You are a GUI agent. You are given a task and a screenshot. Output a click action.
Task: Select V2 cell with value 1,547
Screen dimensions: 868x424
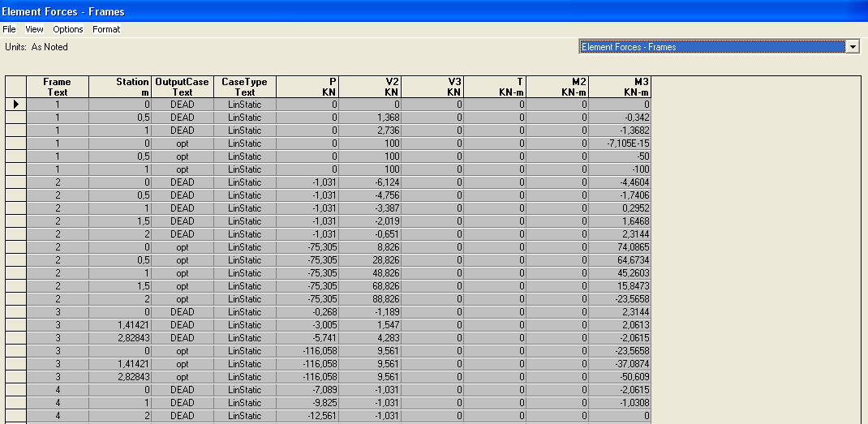(x=371, y=325)
